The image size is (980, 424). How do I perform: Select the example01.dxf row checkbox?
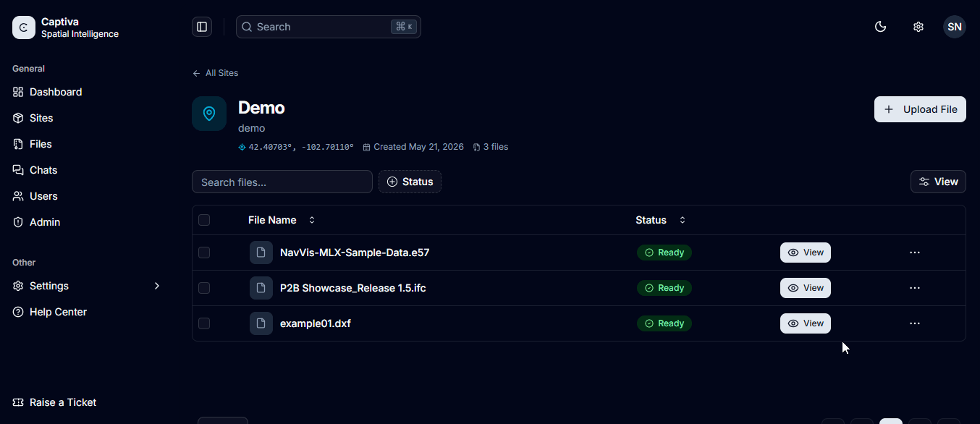point(204,323)
